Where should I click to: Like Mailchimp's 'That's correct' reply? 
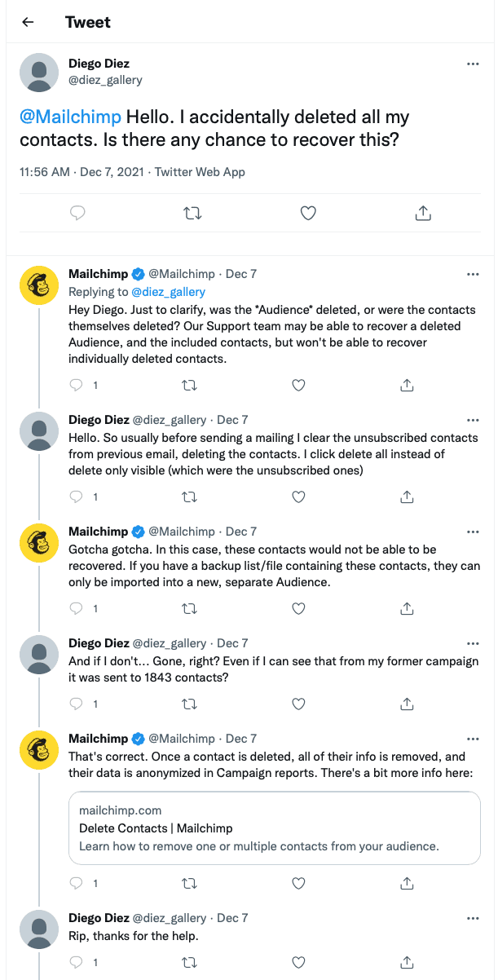298,883
